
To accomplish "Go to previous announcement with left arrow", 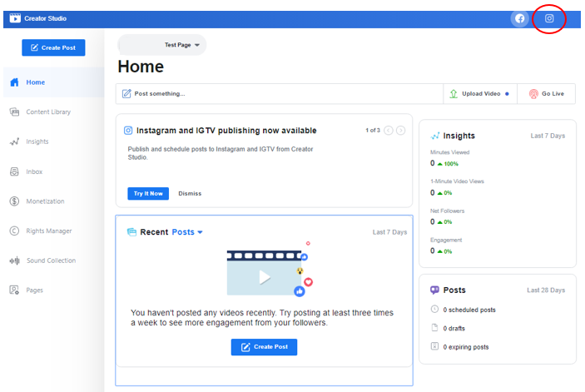I will (x=389, y=130).
